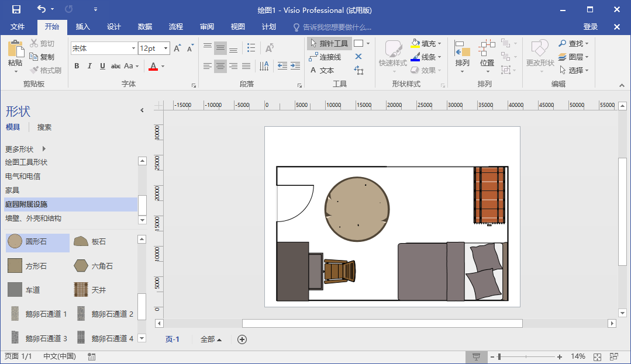Toggle bold formatting with the B icon
Screen dimensions: 631x364
pyautogui.click(x=77, y=66)
